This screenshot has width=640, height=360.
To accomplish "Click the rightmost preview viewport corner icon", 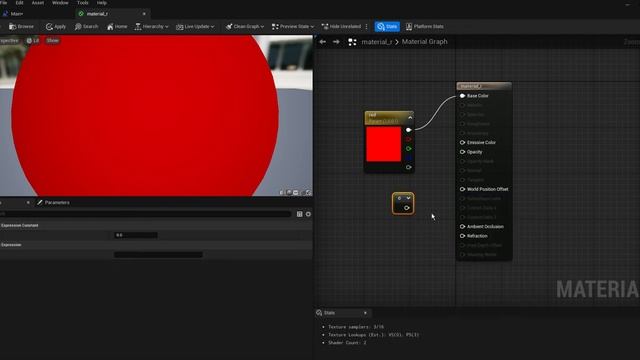I will [309, 192].
